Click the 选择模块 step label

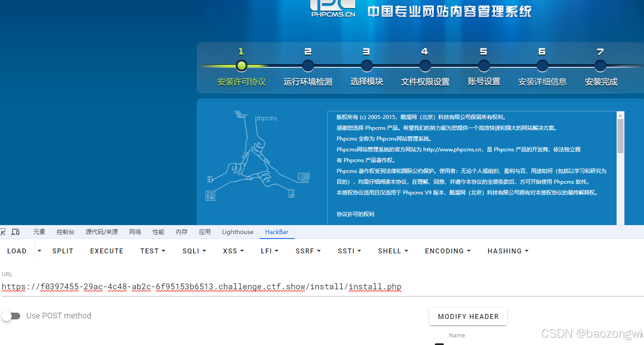point(367,82)
